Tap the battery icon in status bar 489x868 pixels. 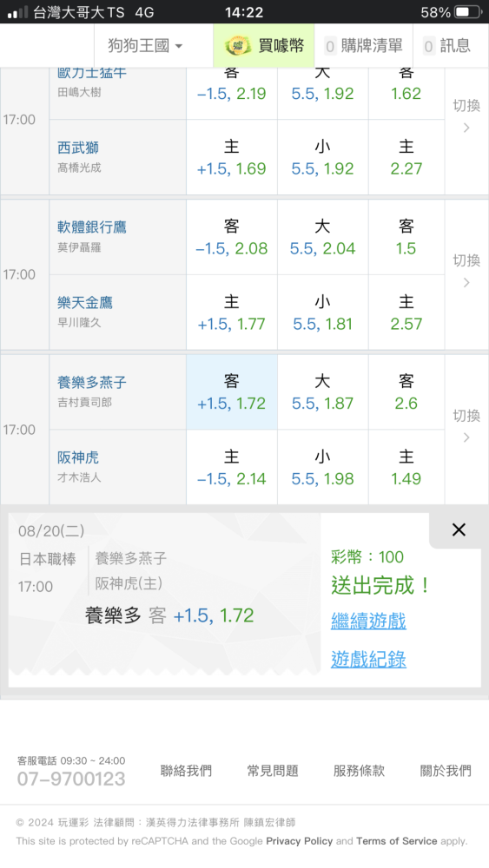[x=468, y=12]
